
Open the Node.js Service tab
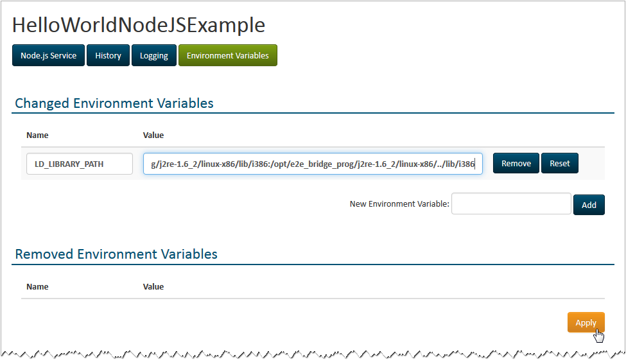coord(48,56)
